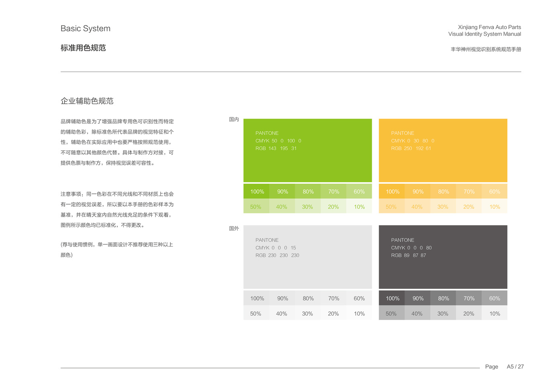This screenshot has height=392, width=549.
Task: Select the green 70% tint swatch
Action: click(x=334, y=191)
